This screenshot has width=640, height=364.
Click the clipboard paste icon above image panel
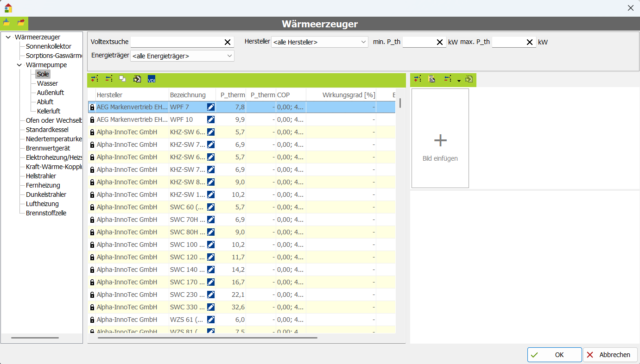[x=432, y=79]
